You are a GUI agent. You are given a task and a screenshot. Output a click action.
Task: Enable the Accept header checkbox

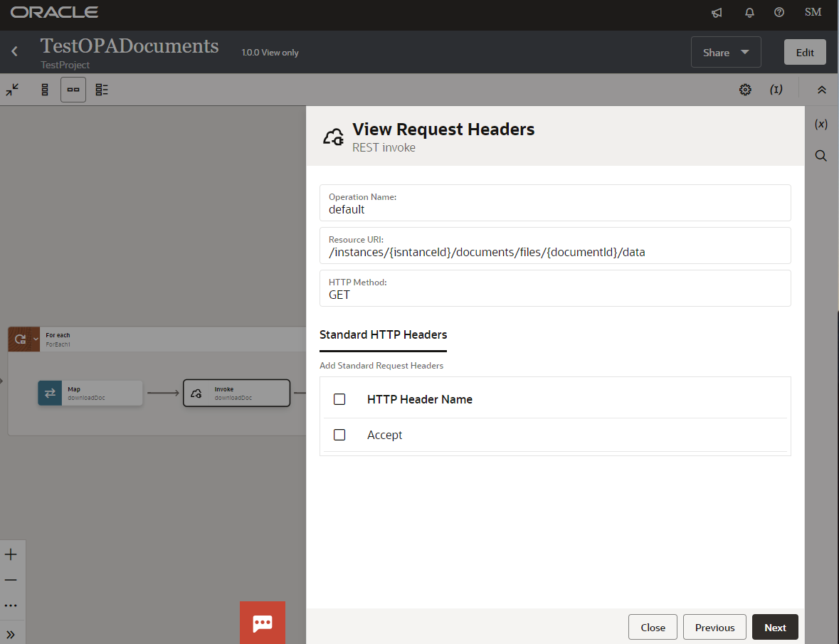point(339,434)
